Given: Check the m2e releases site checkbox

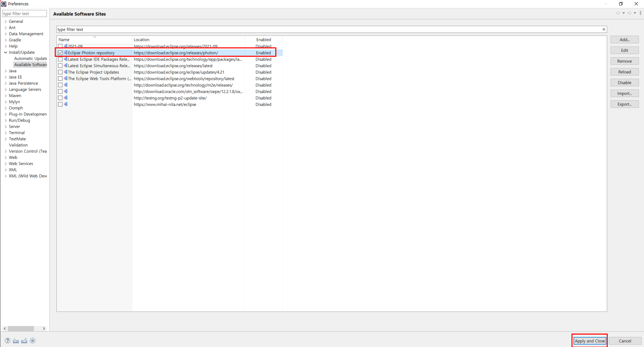Looking at the screenshot, I should tap(60, 85).
